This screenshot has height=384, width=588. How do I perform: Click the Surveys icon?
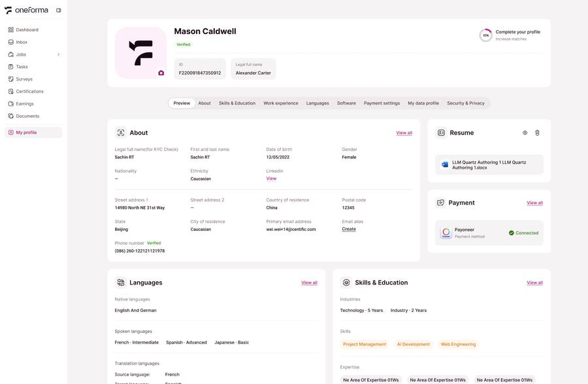coord(11,79)
